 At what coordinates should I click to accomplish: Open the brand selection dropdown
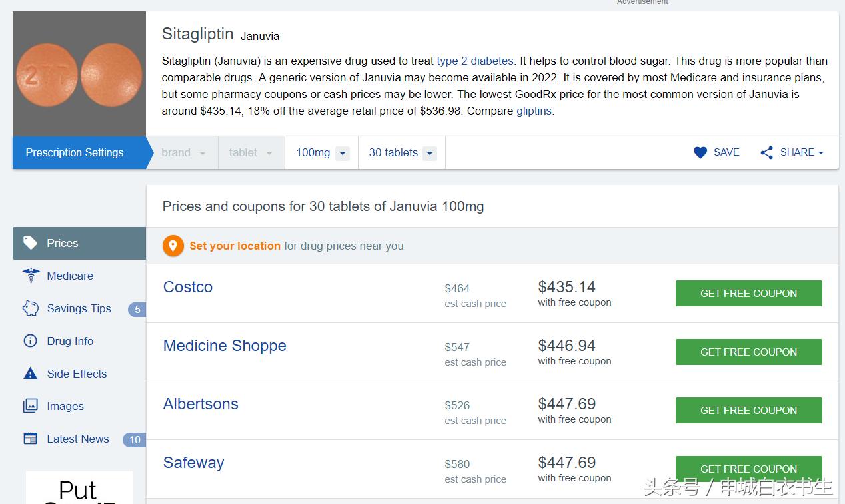[x=183, y=153]
